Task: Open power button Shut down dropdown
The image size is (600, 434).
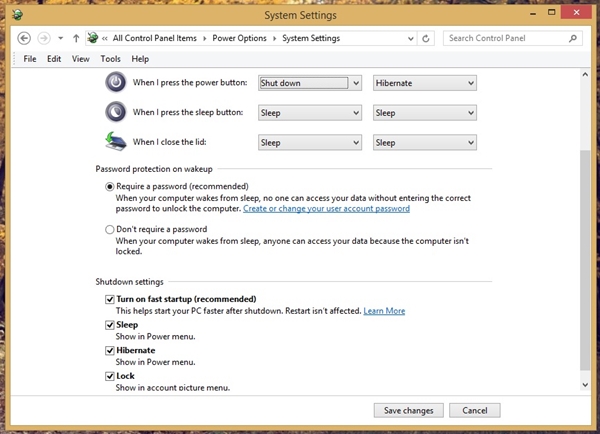Action: [x=310, y=83]
